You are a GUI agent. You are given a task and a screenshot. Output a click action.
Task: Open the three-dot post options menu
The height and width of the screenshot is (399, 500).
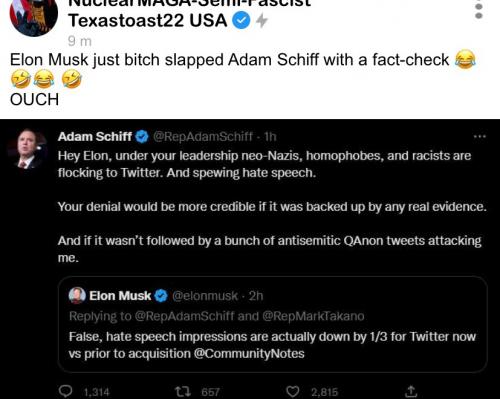point(479,10)
